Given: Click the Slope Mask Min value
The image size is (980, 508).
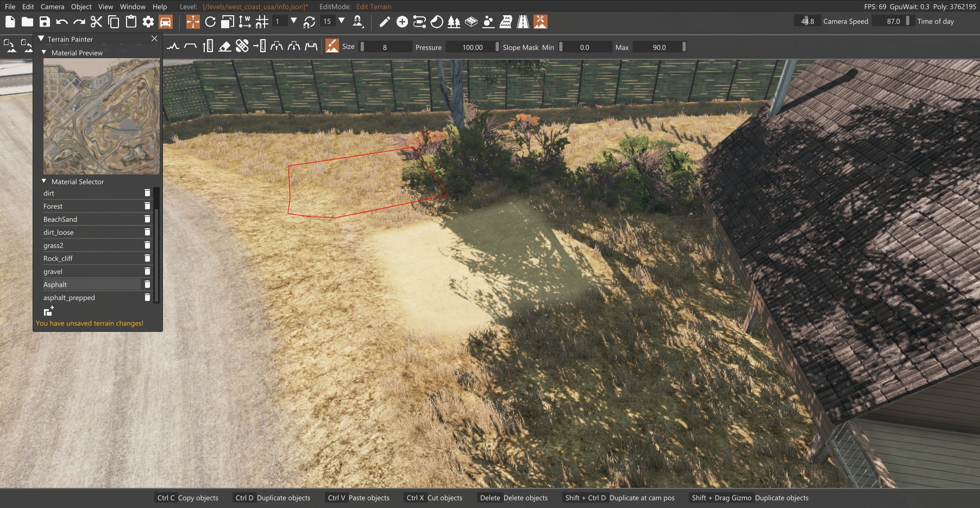Looking at the screenshot, I should click(x=585, y=47).
